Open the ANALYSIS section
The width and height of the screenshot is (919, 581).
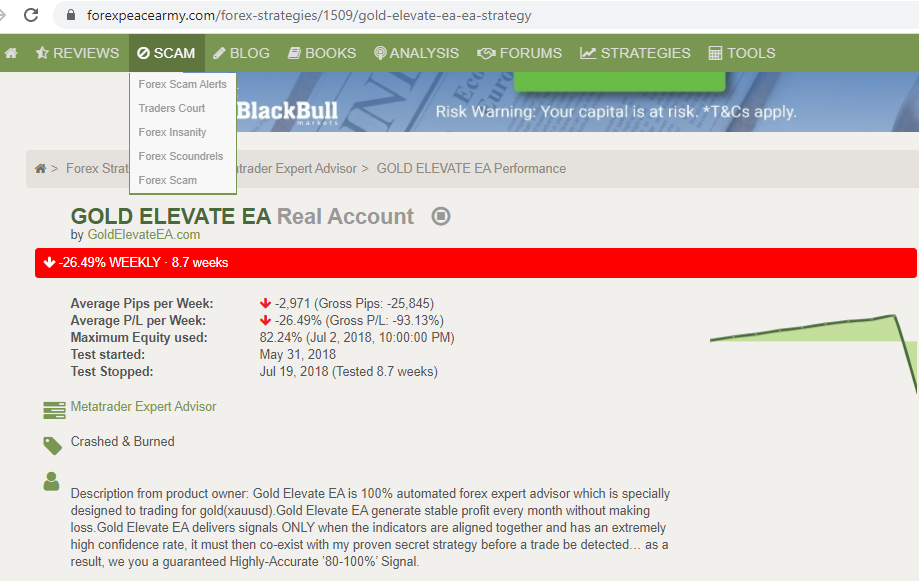[417, 53]
